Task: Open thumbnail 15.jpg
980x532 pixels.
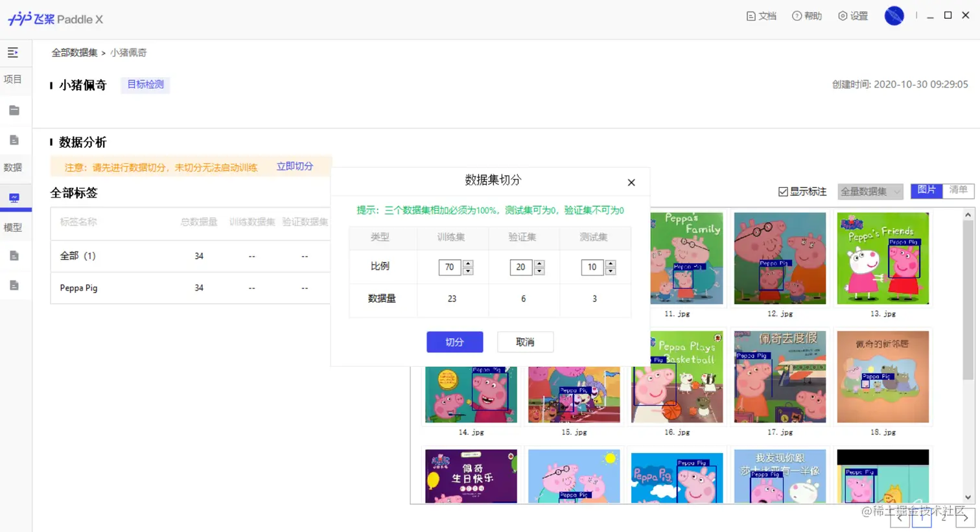Action: [x=574, y=394]
